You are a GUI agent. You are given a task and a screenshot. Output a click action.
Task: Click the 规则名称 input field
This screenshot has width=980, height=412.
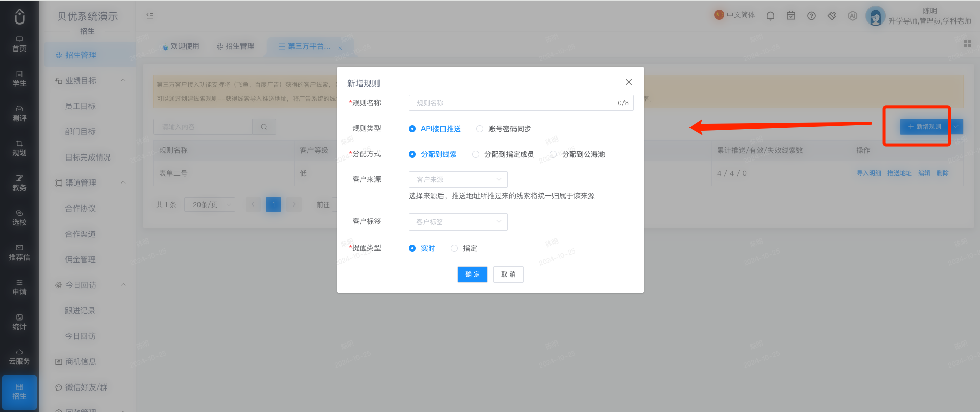(521, 103)
